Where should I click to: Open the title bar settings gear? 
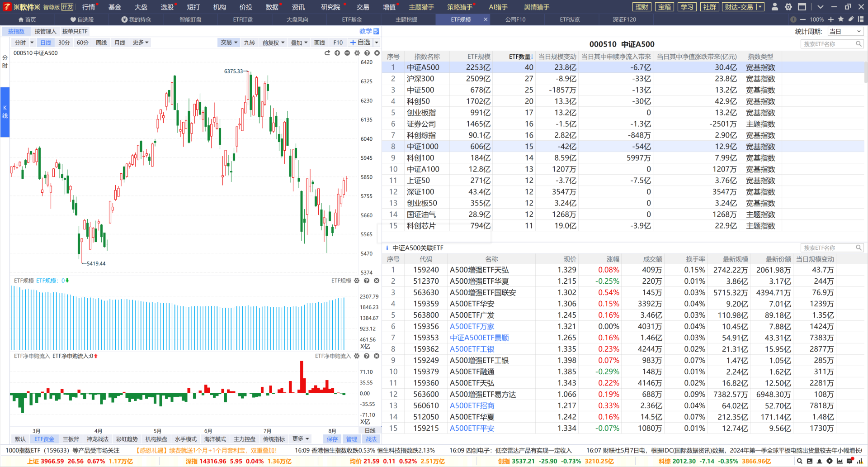788,7
